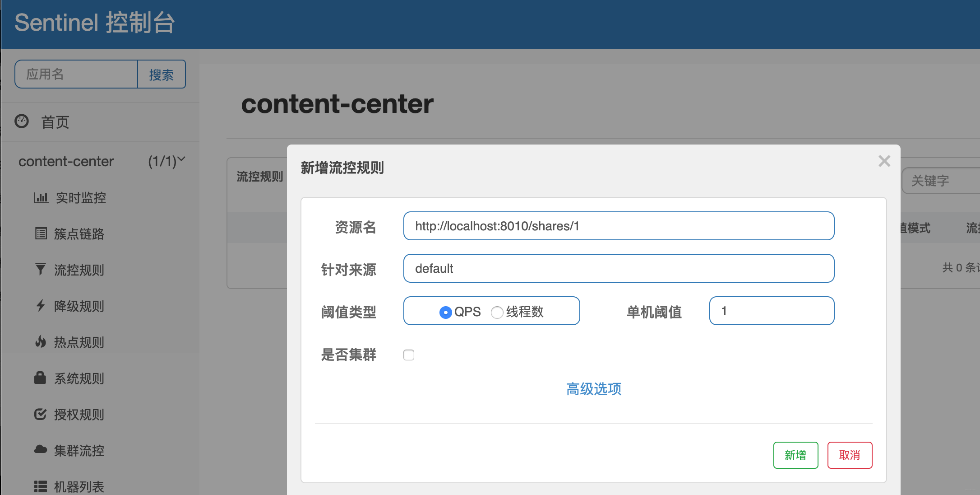Open 集群流控 menu item
Viewport: 980px width, 495px height.
79,451
